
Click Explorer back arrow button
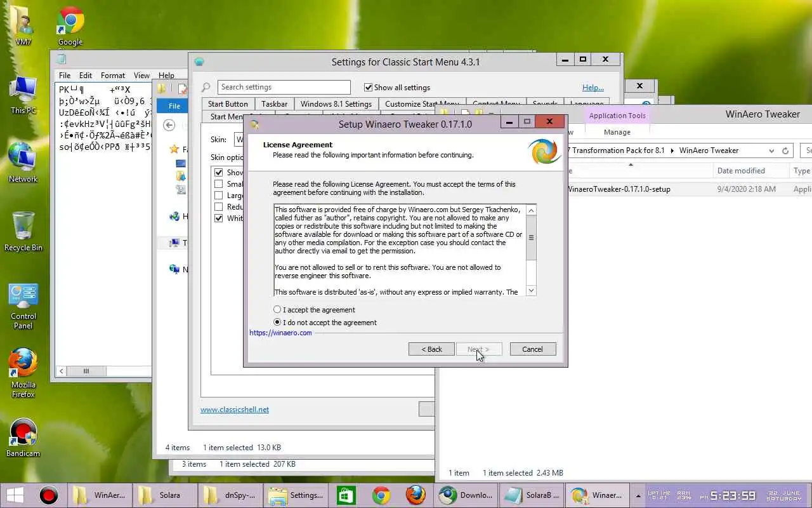click(x=169, y=125)
